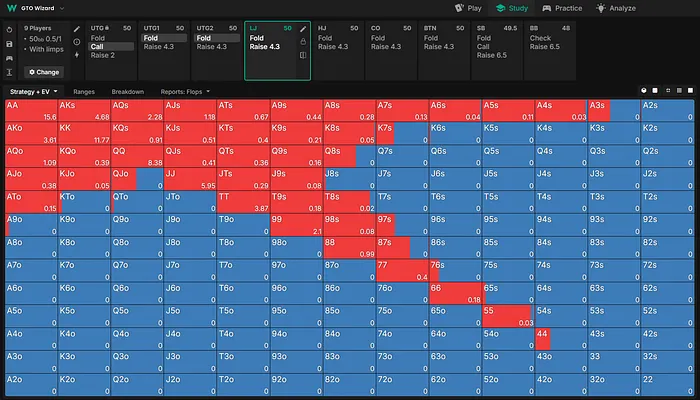Switch to the Ranges tab
Image resolution: width=700 pixels, height=400 pixels.
[x=84, y=91]
